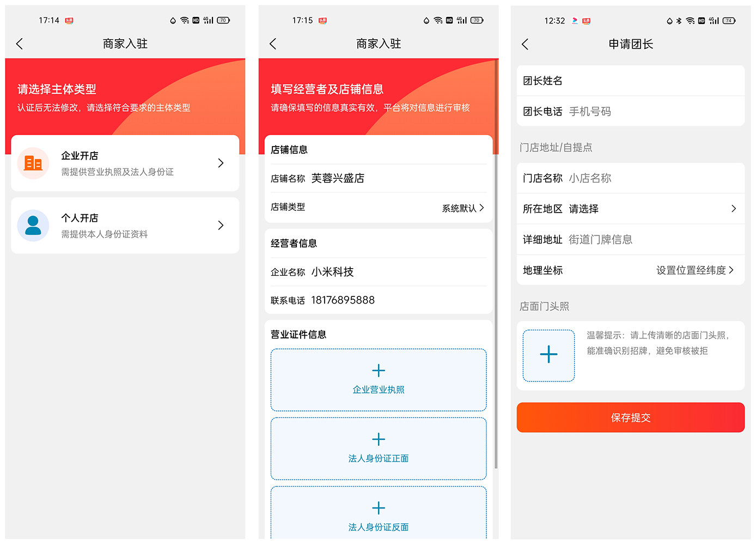Edit the 团长电话 手机号码 field
Screen dimensions: 756x545
(x=631, y=111)
